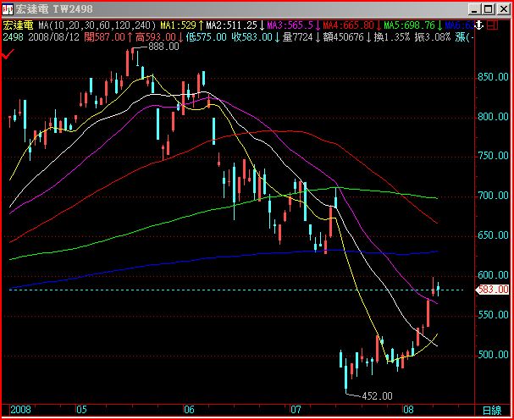
Task: Click the 650.00 price axis label
Action: pyautogui.click(x=493, y=235)
